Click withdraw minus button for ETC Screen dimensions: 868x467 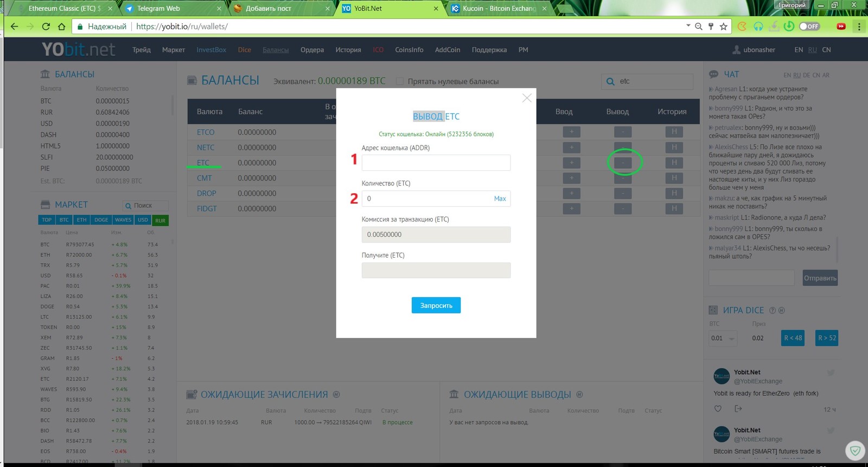pos(623,162)
